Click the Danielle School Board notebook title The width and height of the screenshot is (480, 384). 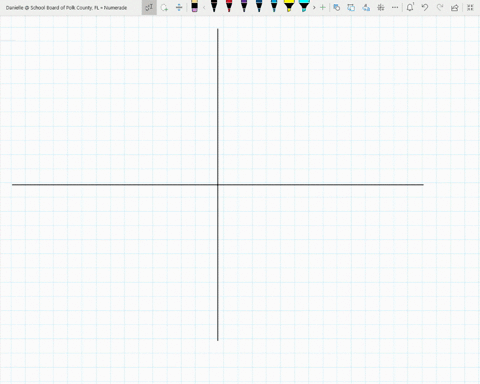click(66, 7)
